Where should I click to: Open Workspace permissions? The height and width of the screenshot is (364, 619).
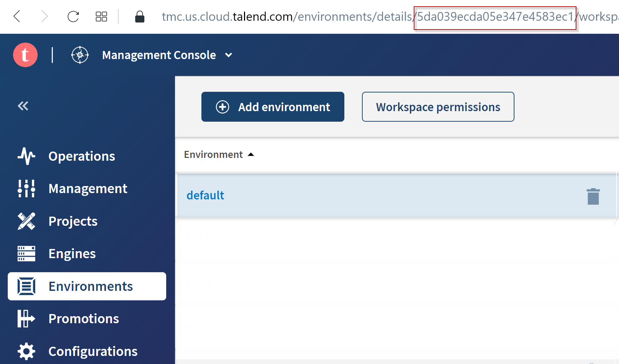438,107
